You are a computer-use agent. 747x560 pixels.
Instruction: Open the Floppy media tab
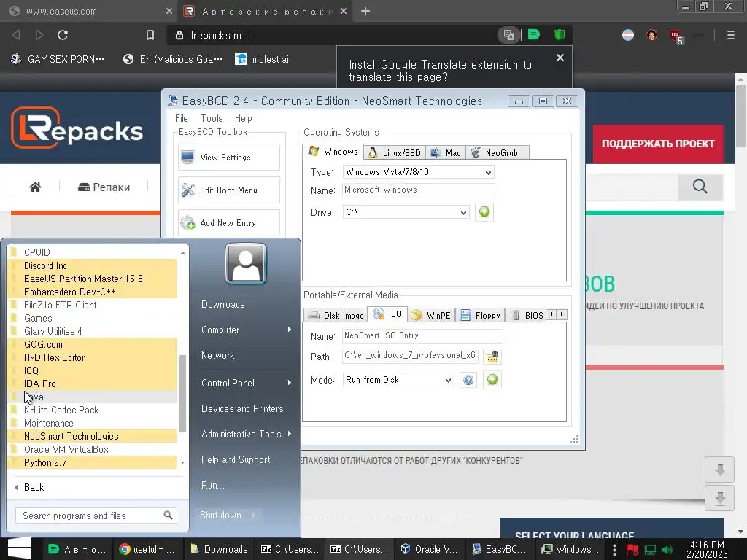pos(480,315)
